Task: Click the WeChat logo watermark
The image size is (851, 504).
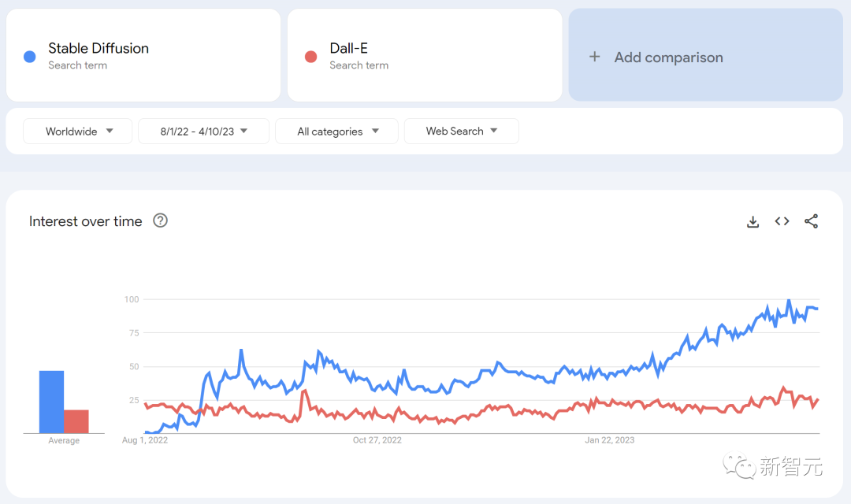Action: (x=739, y=466)
